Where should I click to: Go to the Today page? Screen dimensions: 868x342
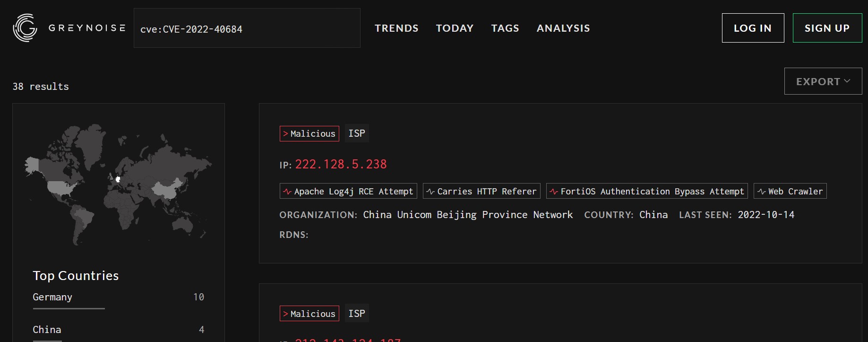pos(455,28)
